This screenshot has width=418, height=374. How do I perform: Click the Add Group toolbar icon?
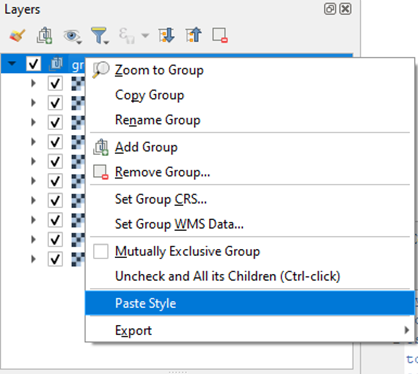pos(44,35)
